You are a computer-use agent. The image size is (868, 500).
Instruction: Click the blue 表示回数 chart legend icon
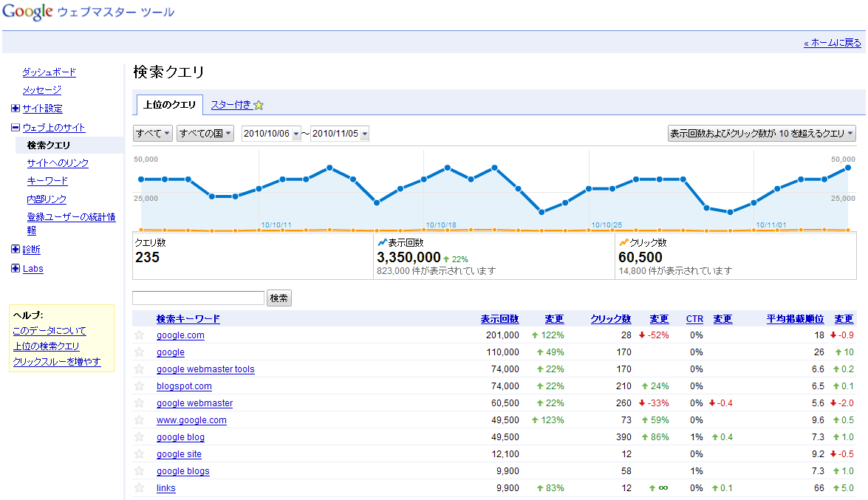382,242
